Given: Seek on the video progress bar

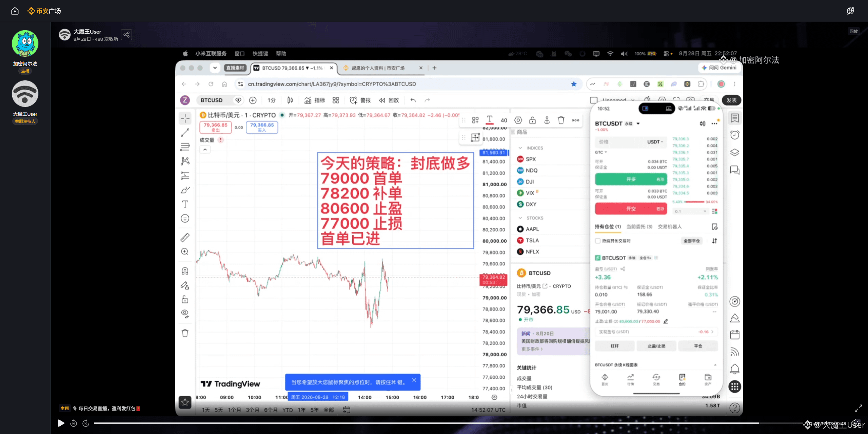Looking at the screenshot, I should 448,423.
